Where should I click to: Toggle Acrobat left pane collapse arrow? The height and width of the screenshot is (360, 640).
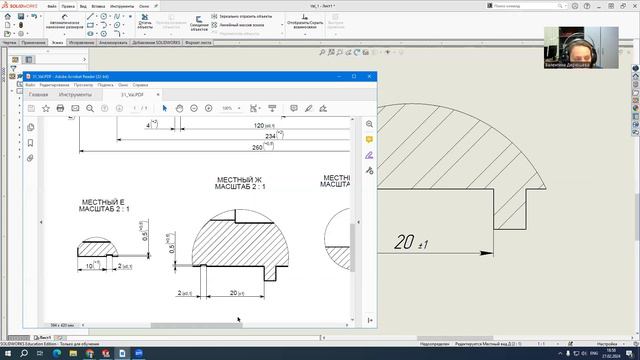[x=41, y=222]
